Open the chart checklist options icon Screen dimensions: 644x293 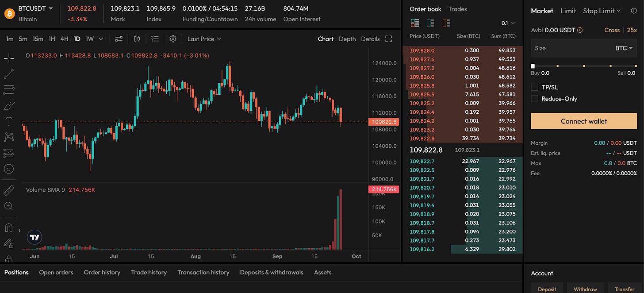point(155,39)
